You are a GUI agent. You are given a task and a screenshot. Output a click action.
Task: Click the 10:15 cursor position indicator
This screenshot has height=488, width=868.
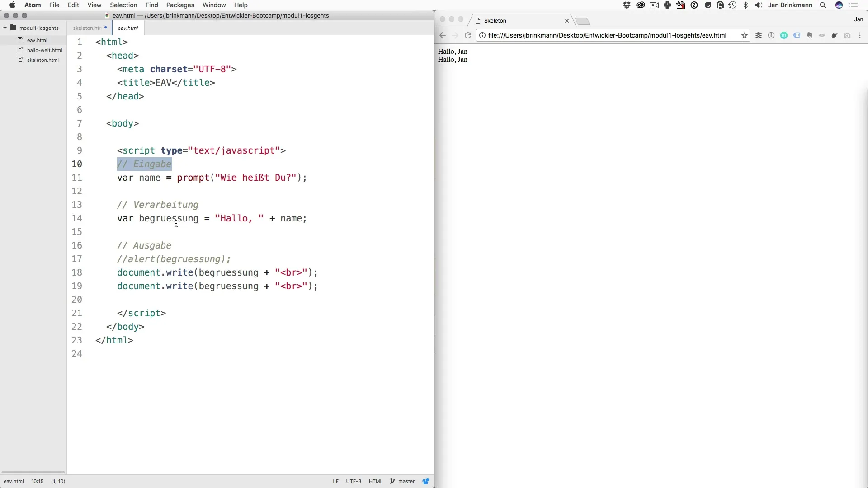[38, 481]
